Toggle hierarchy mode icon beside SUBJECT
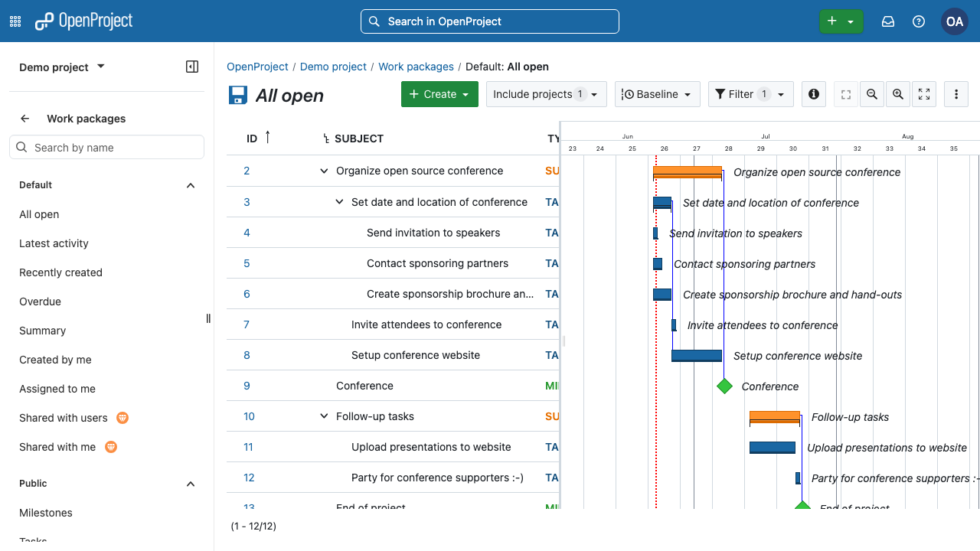The image size is (980, 551). (327, 139)
